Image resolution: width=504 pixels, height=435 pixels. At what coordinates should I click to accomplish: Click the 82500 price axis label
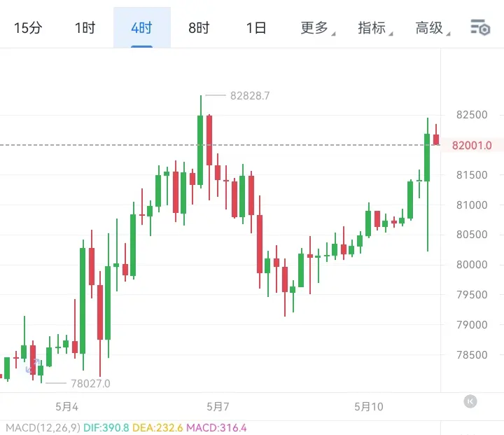[472, 115]
